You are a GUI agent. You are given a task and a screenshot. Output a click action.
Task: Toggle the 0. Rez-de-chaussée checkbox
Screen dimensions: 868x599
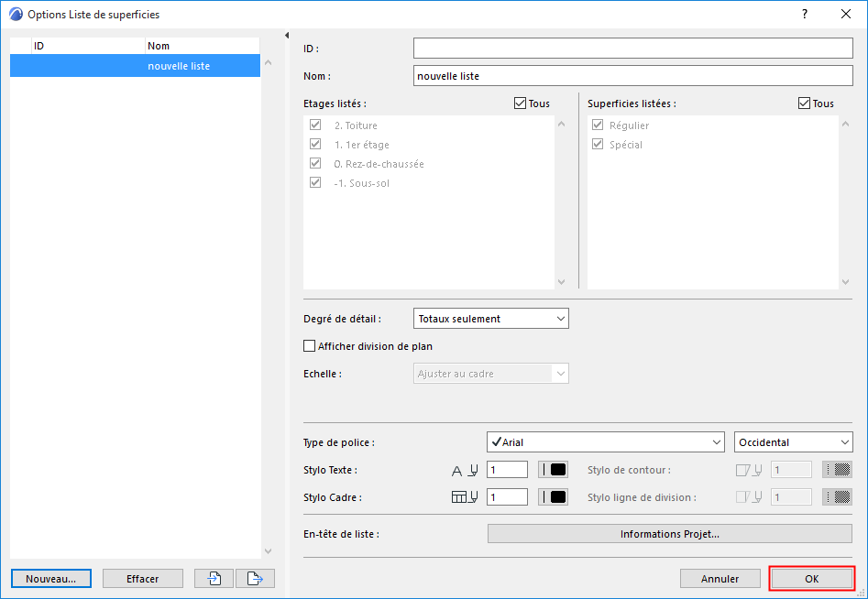click(315, 164)
